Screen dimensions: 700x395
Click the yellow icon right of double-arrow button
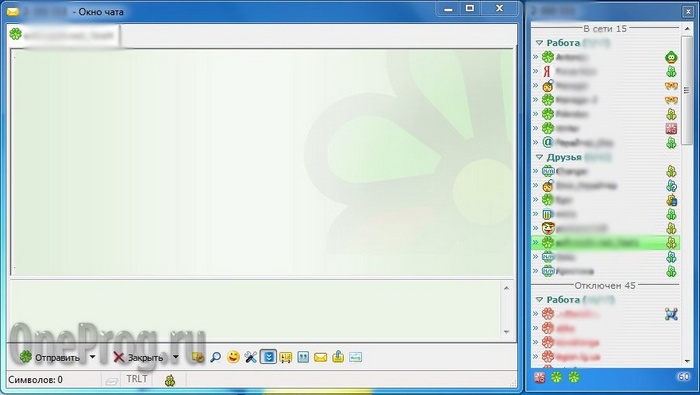click(286, 357)
